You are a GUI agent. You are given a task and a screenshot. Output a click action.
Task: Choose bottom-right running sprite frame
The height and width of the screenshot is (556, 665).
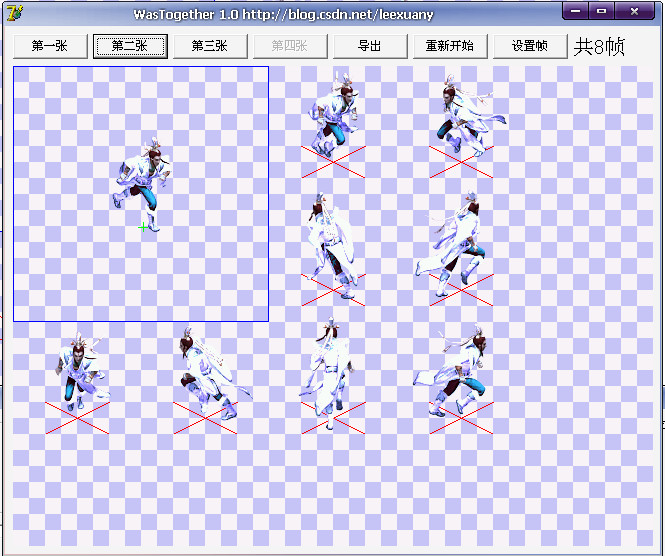(451, 371)
